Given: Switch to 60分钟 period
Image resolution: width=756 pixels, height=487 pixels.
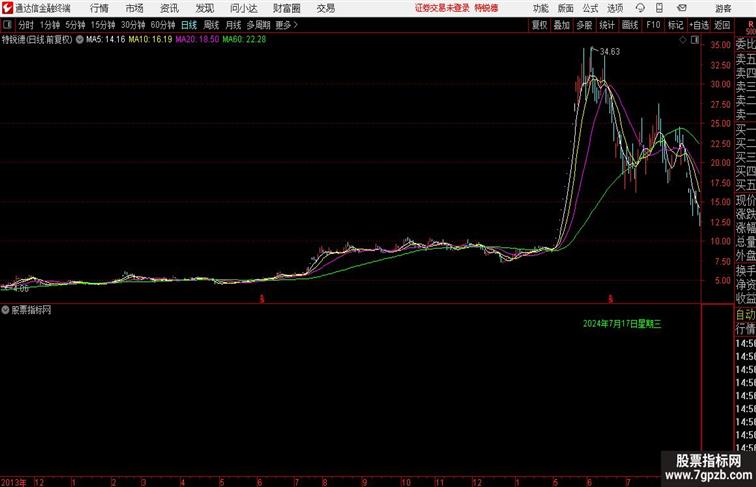Looking at the screenshot, I should pos(163,25).
